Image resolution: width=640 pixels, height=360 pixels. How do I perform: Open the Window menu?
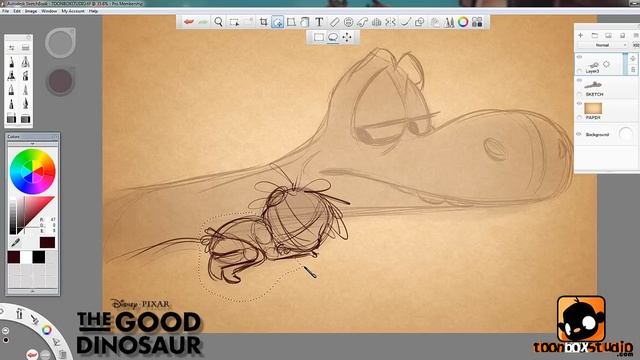click(x=49, y=11)
